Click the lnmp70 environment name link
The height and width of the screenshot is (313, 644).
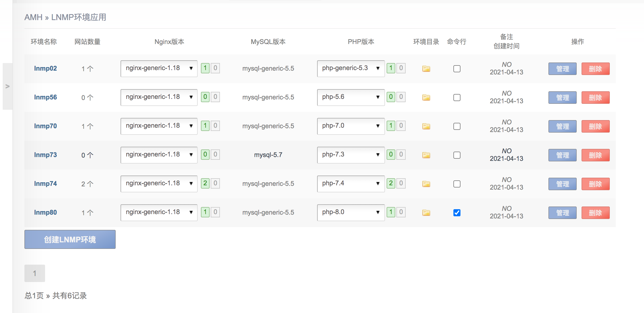point(45,126)
